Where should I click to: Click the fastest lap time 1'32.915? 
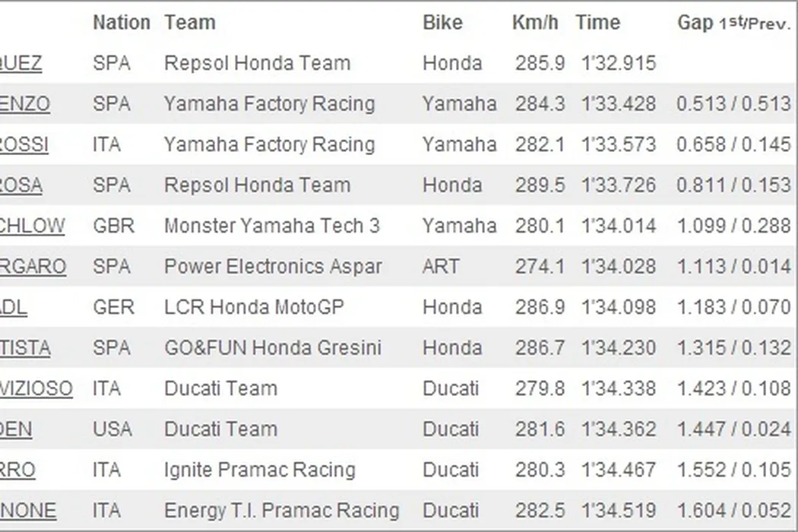coord(618,63)
